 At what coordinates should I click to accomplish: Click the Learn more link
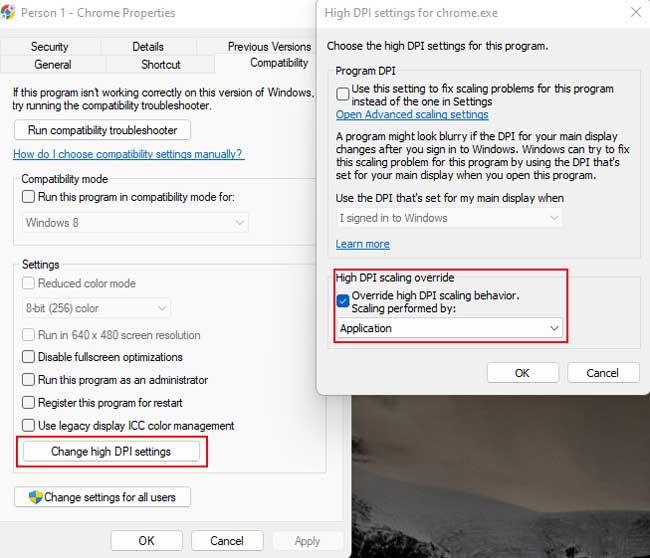(x=363, y=244)
